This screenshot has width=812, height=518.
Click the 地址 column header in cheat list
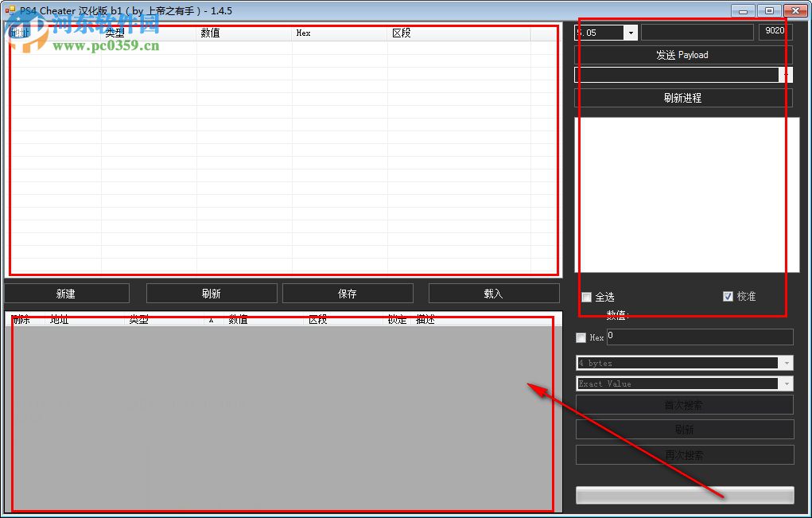86,320
